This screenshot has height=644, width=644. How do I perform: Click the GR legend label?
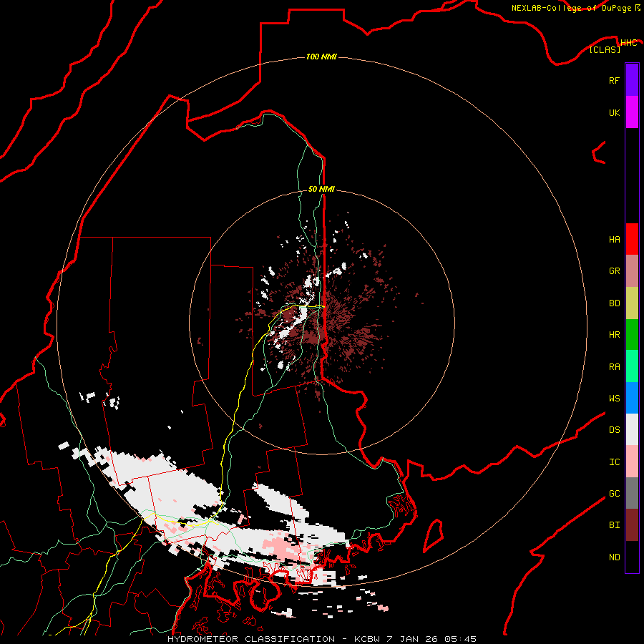pos(614,271)
